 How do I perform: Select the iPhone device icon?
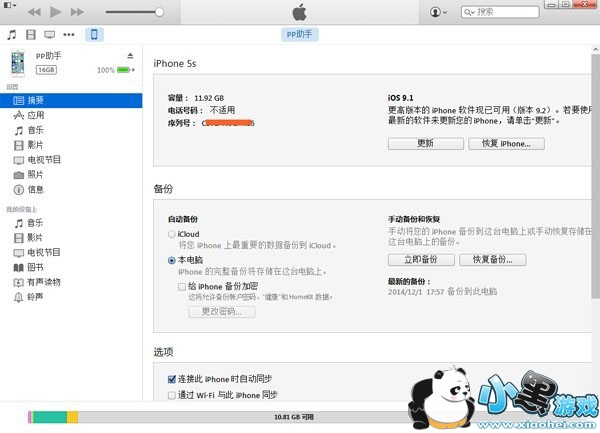pyautogui.click(x=94, y=34)
